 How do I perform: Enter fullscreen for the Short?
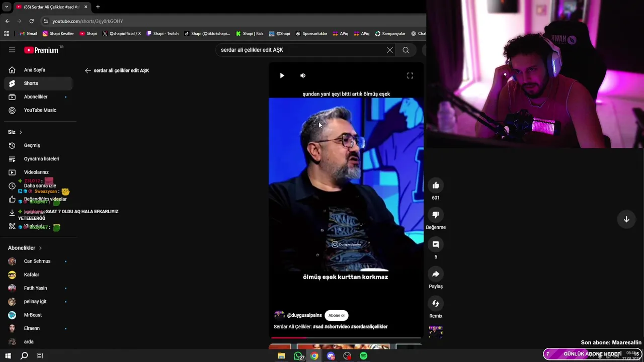click(410, 75)
